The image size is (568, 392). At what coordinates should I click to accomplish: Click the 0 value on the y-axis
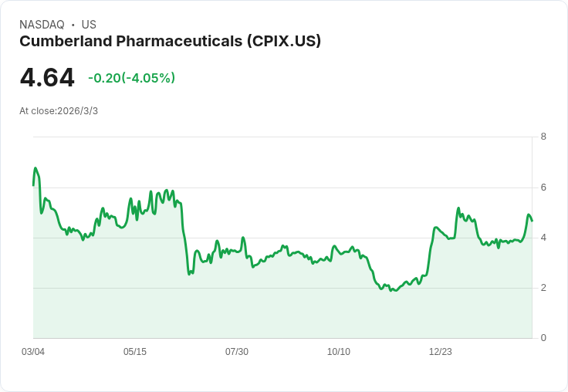543,338
